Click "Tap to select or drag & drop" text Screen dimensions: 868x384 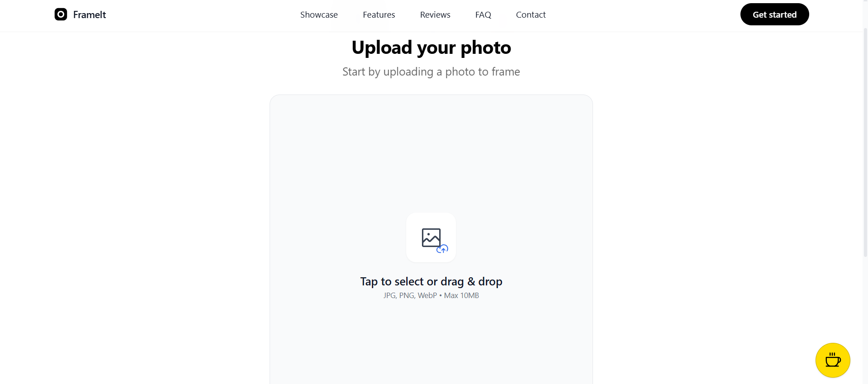click(431, 281)
